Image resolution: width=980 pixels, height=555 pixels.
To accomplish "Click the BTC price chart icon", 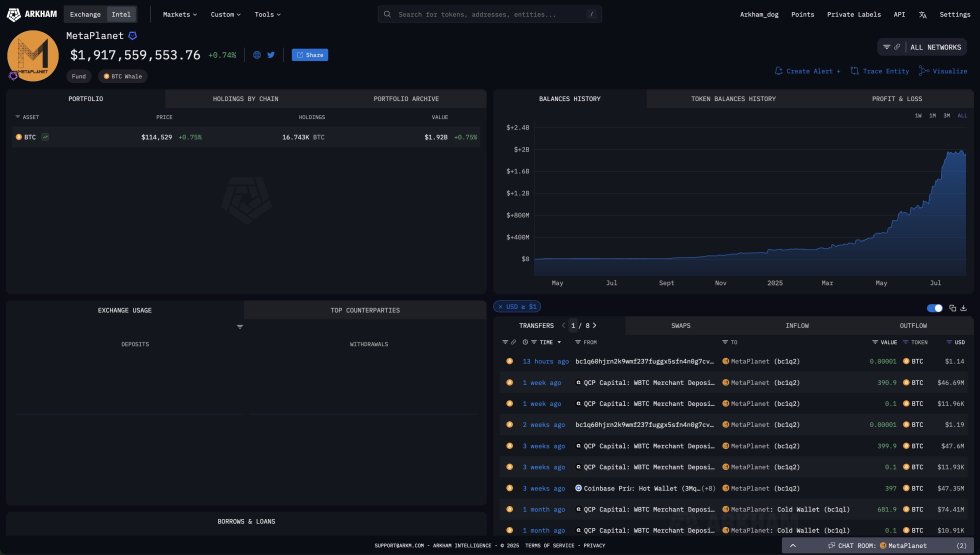I will [x=46, y=136].
